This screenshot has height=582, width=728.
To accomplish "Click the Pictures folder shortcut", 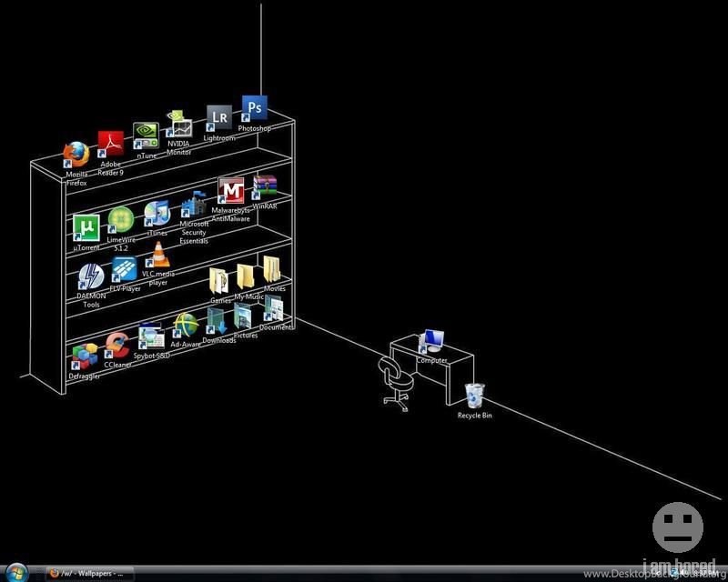I will 243,316.
